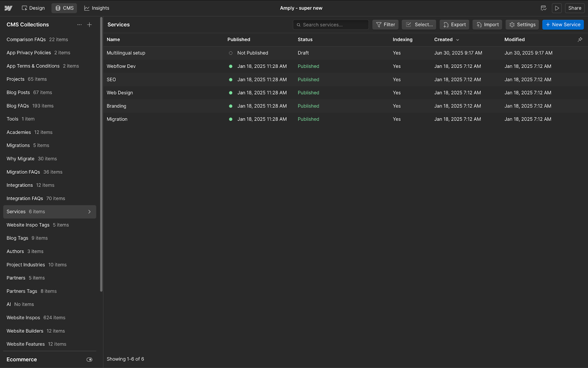Open the Tools collection
The image size is (588, 368).
50,119
